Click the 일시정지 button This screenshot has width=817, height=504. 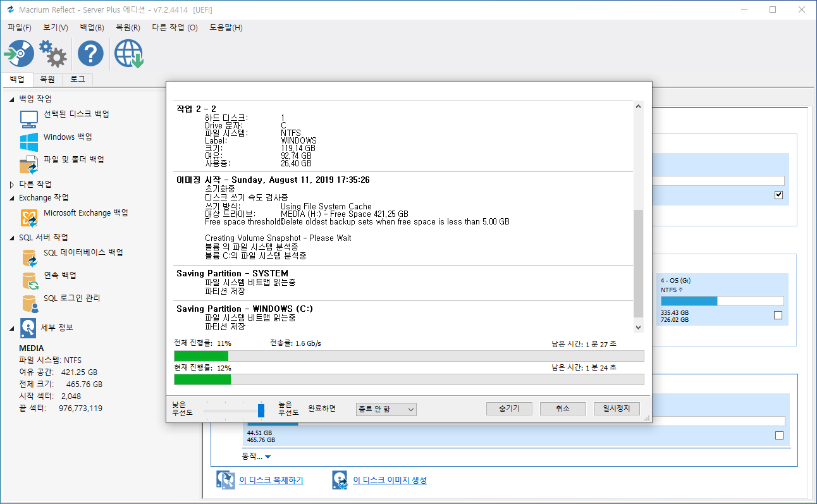pyautogui.click(x=617, y=409)
